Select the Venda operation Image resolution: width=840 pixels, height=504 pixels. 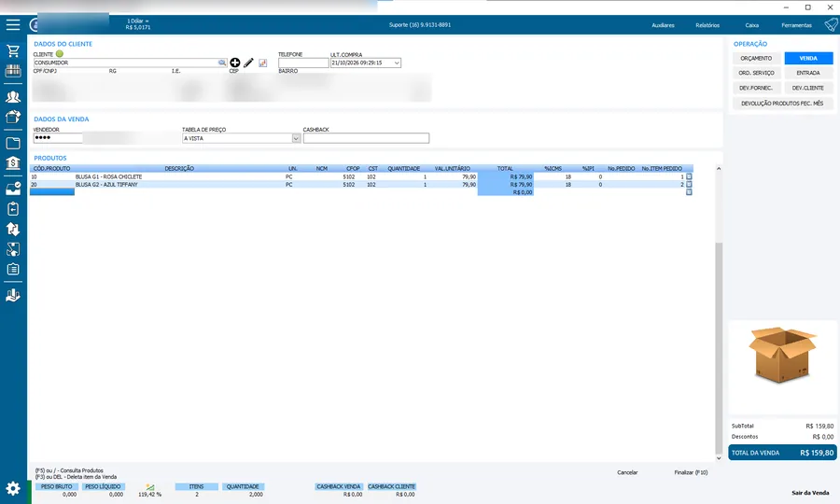[808, 58]
